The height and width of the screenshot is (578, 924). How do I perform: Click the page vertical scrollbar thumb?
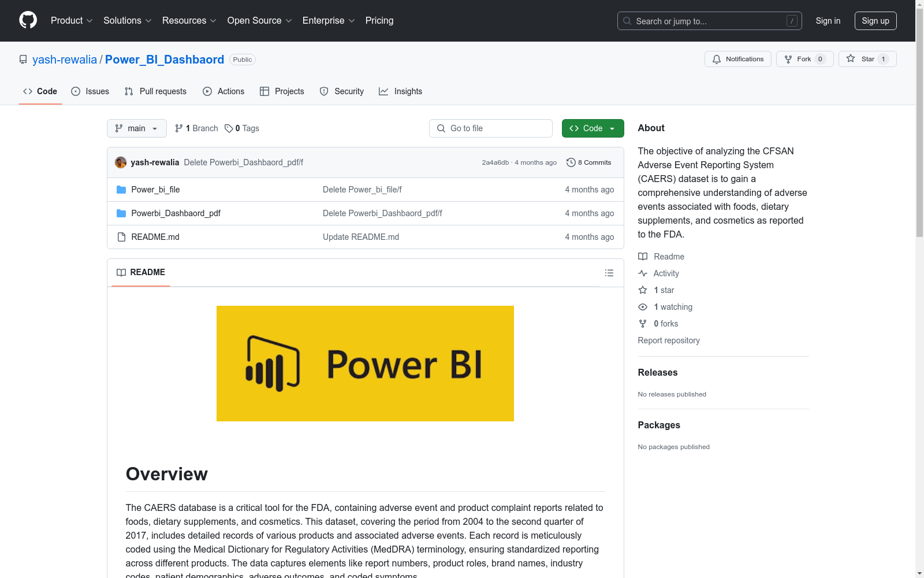[919, 123]
